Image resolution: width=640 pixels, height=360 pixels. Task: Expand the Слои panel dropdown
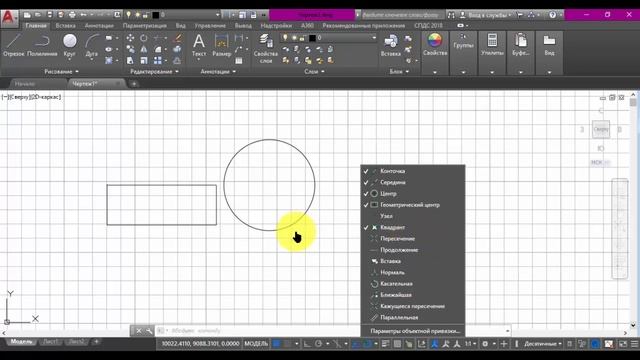(314, 71)
